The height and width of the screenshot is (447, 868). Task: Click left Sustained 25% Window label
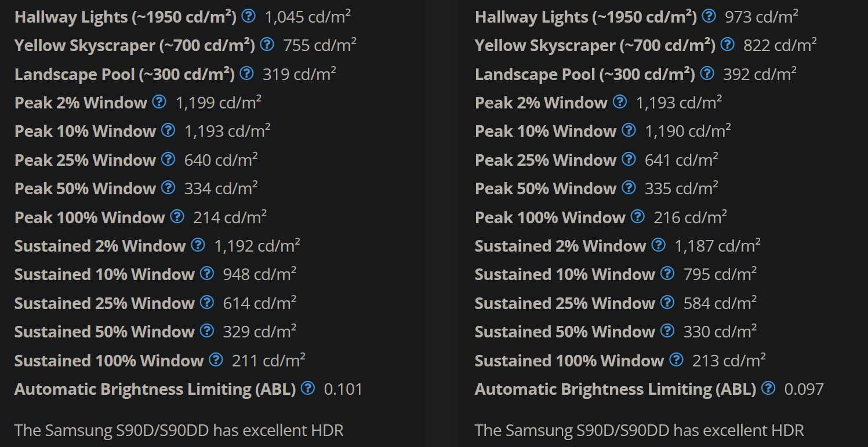[x=104, y=303]
